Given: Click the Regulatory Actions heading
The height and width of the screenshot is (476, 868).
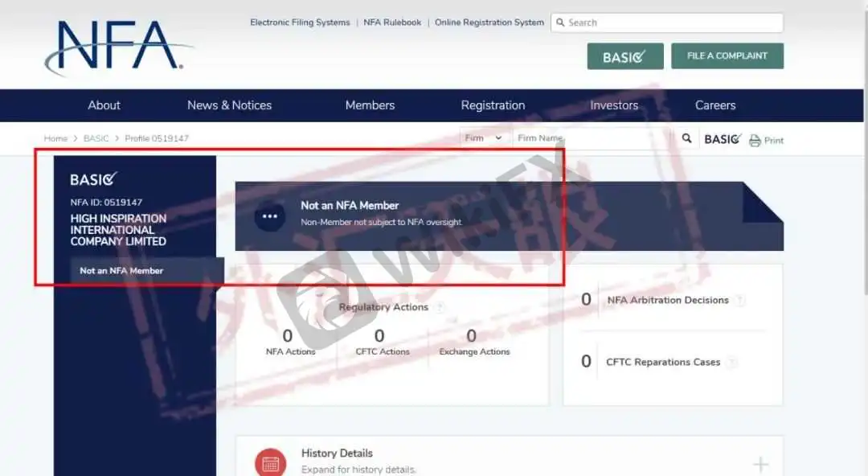Looking at the screenshot, I should click(383, 307).
